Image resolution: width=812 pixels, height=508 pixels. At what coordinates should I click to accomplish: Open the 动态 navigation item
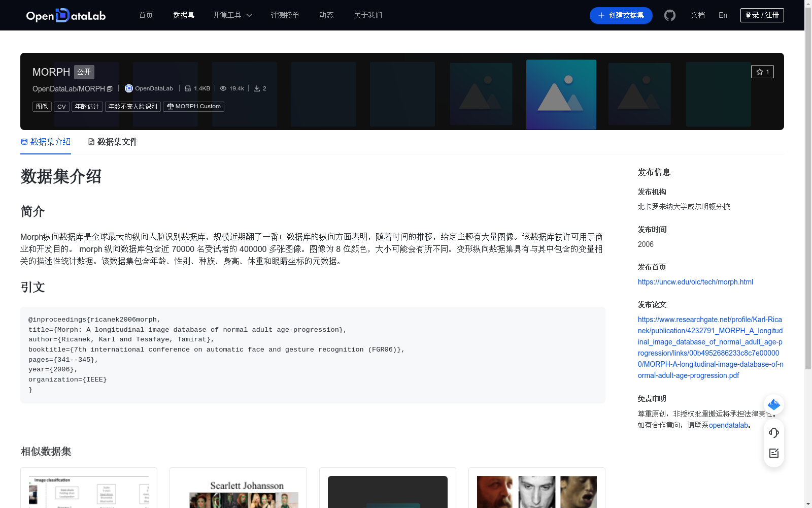(x=326, y=15)
